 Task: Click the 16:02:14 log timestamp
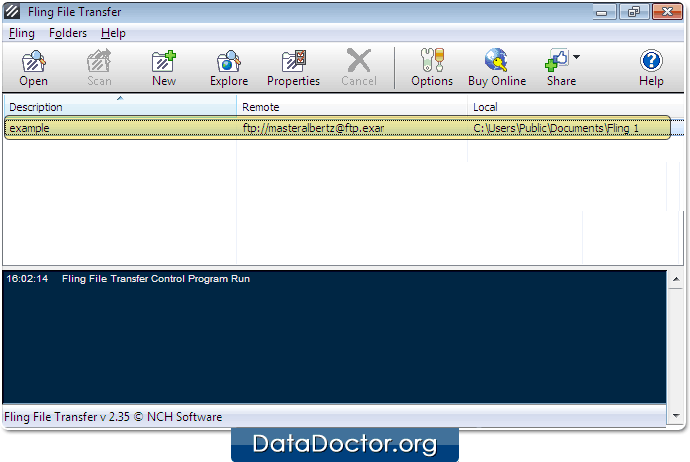pyautogui.click(x=27, y=279)
